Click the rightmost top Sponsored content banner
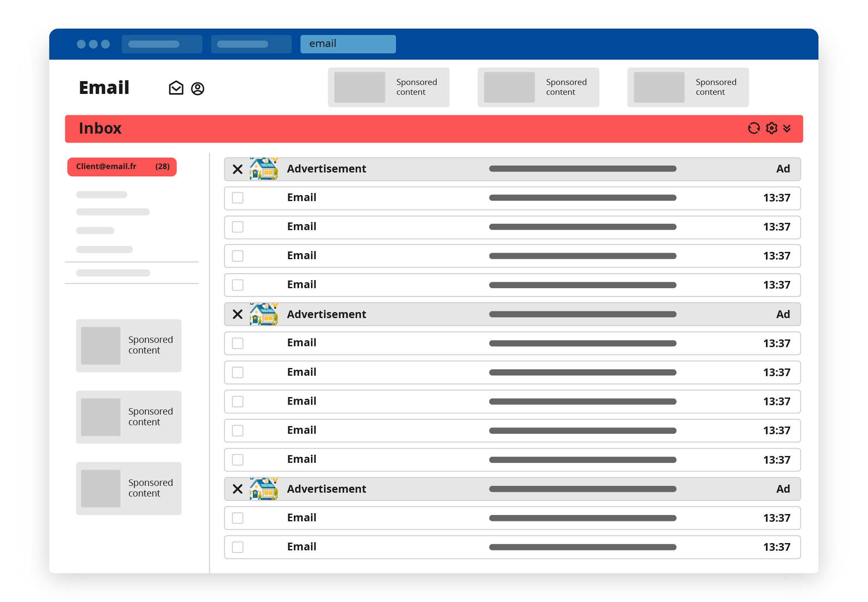 click(688, 87)
